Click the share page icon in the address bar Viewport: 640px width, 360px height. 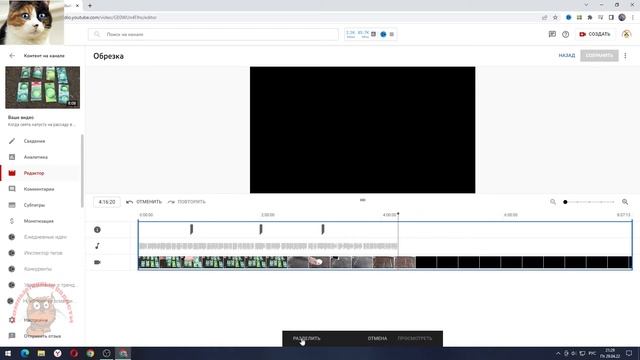(x=544, y=18)
